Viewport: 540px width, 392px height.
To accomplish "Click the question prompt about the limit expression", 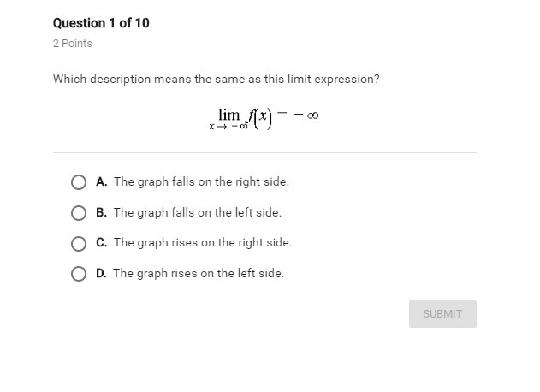I will click(x=216, y=79).
